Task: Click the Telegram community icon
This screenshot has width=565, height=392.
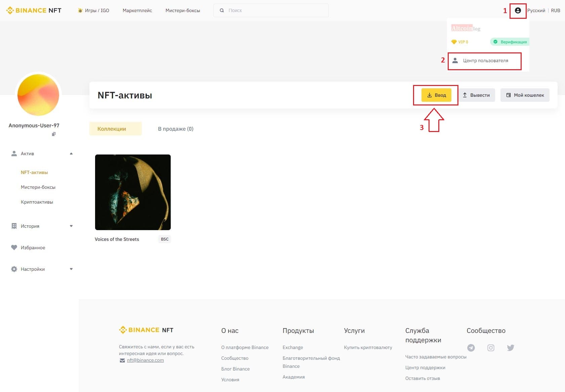Action: (471, 348)
